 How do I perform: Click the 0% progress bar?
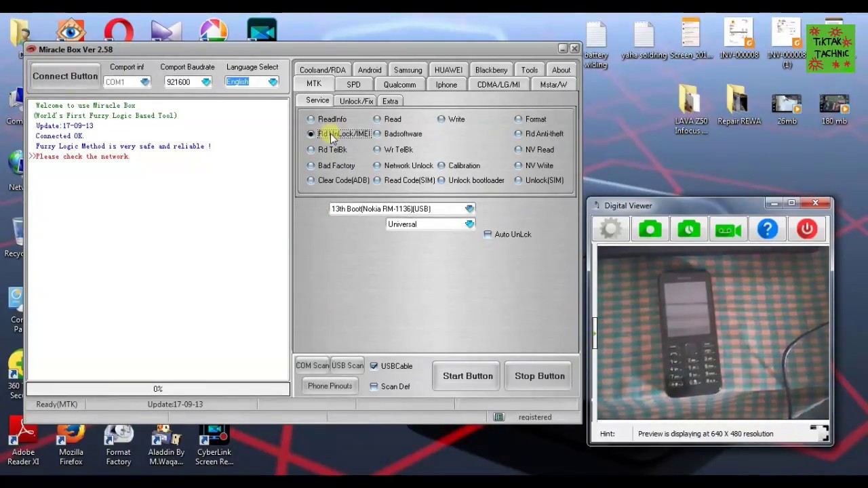click(x=158, y=389)
